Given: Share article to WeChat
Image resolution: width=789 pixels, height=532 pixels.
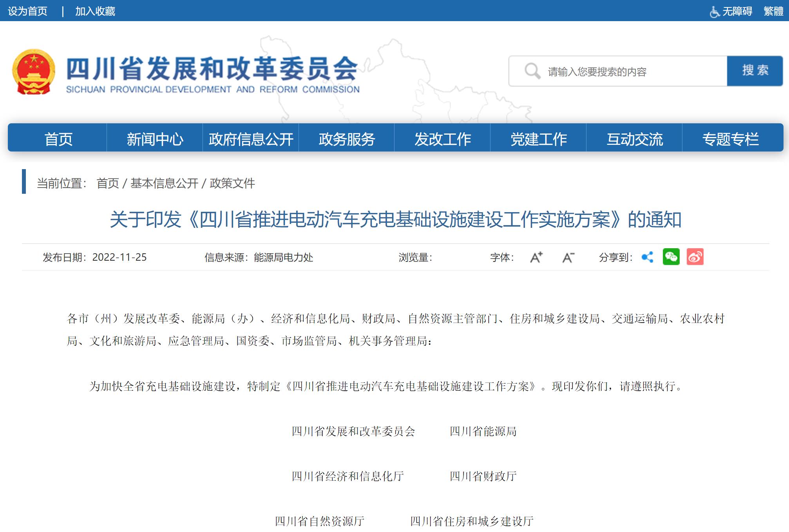Looking at the screenshot, I should [x=671, y=257].
